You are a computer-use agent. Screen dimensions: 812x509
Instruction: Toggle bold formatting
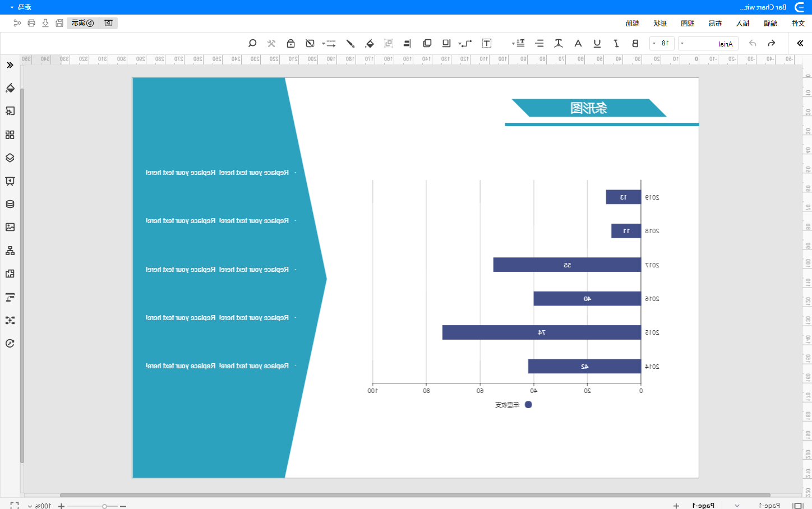click(635, 43)
